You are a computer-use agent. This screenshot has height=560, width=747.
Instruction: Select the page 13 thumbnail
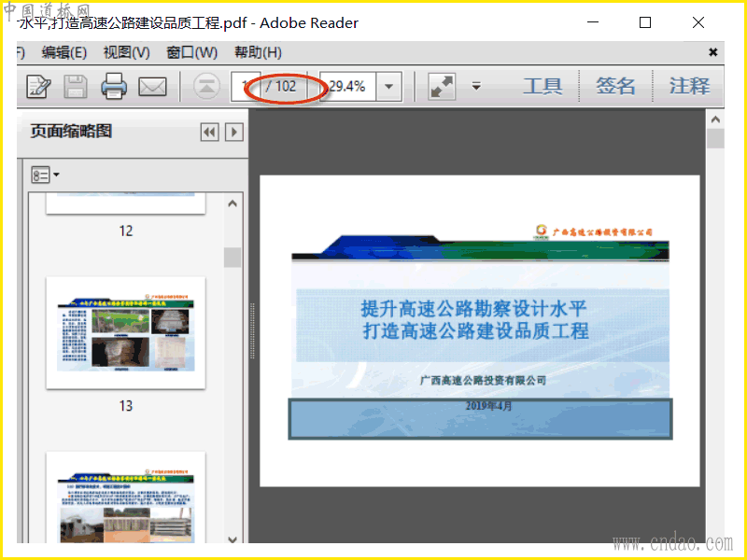(126, 333)
